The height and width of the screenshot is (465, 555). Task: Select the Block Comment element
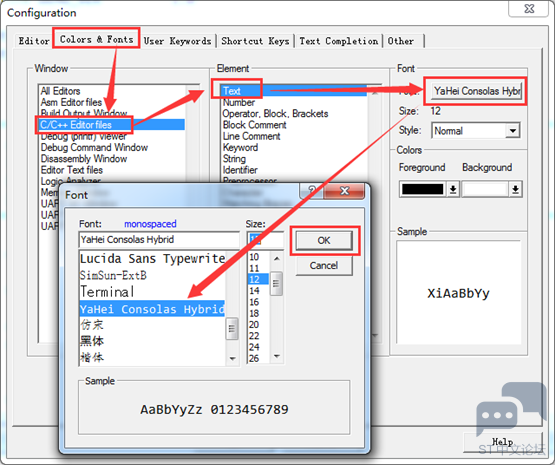254,125
